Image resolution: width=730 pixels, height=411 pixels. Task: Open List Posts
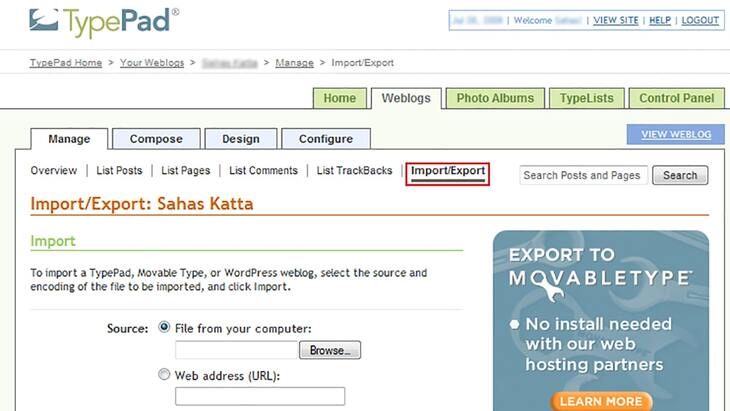pos(119,171)
